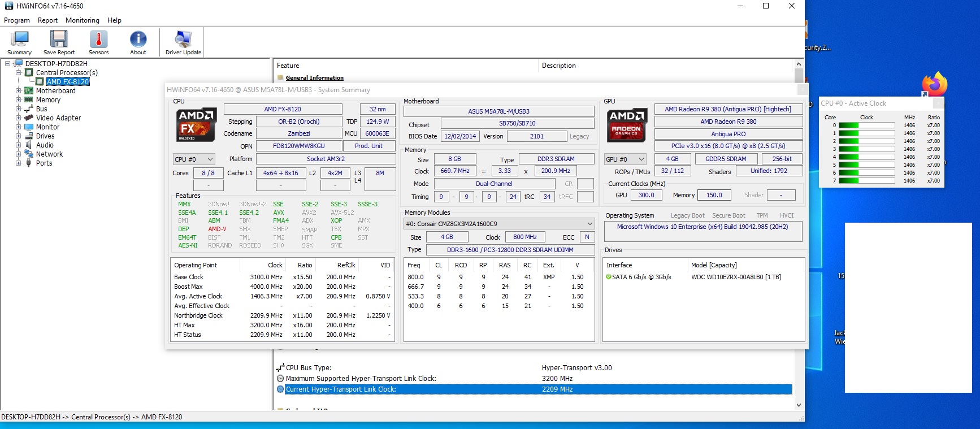Expand the Network tree node
This screenshot has height=429, width=980.
click(19, 154)
